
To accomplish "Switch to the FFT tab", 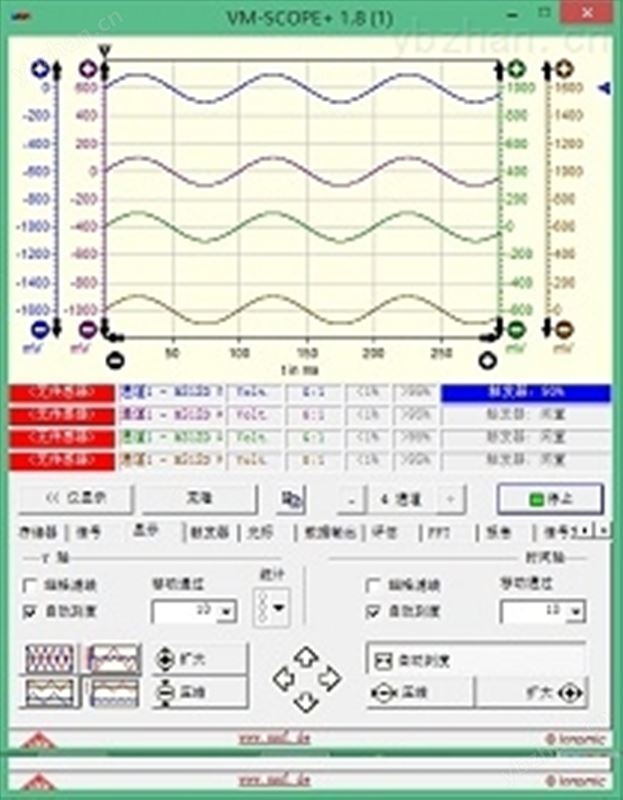I will [439, 533].
